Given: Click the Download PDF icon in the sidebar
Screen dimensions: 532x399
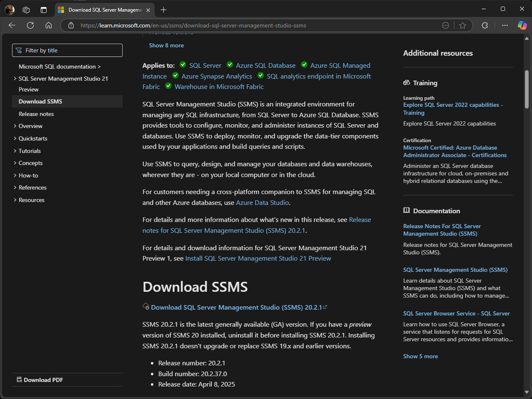Looking at the screenshot, I should (x=19, y=379).
